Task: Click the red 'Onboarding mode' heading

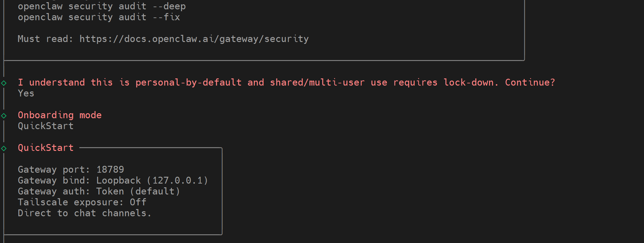Action: pyautogui.click(x=60, y=115)
